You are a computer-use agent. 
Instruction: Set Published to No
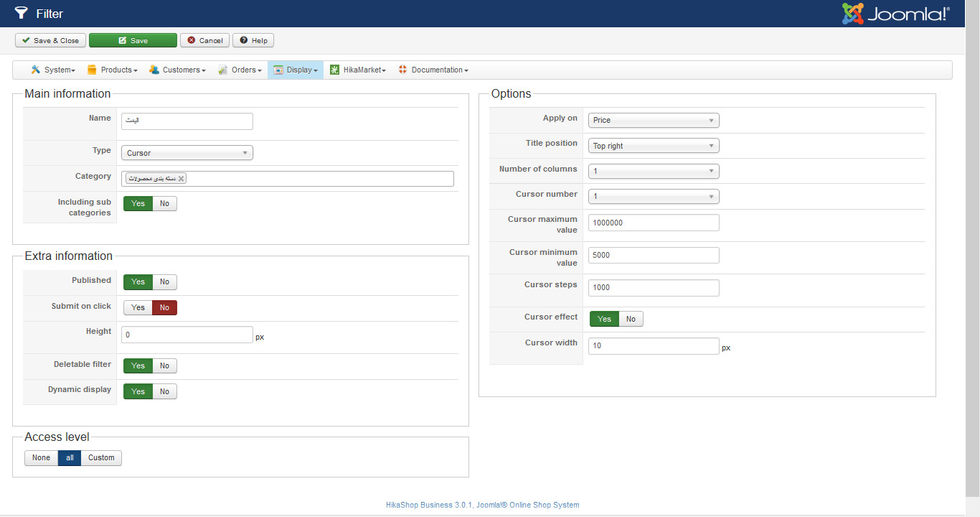pos(165,282)
